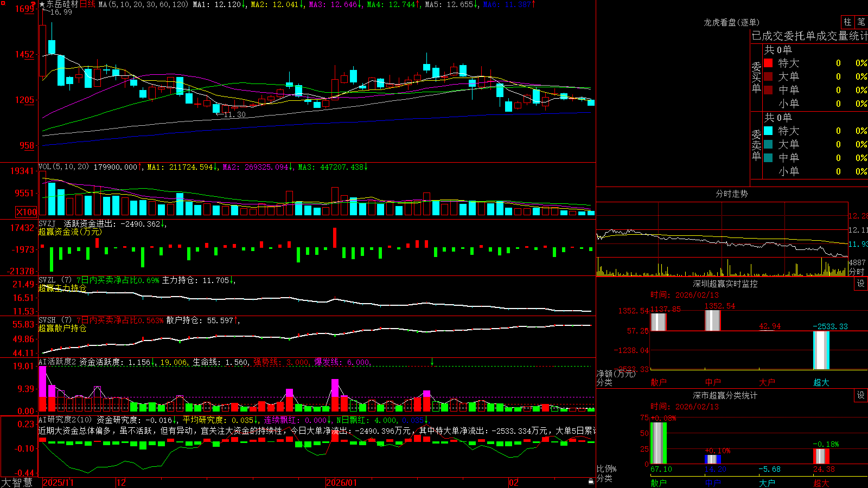Click the 16.99 high price annotation
Screen dimensions: 868x488
[x=60, y=12]
